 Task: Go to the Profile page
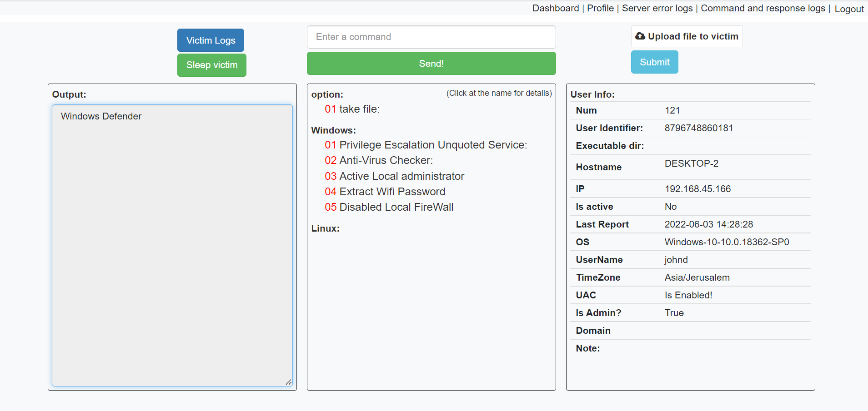coord(600,8)
